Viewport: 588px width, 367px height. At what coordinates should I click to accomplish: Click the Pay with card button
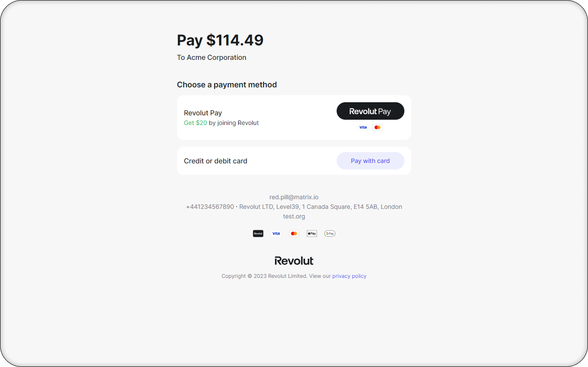(370, 161)
